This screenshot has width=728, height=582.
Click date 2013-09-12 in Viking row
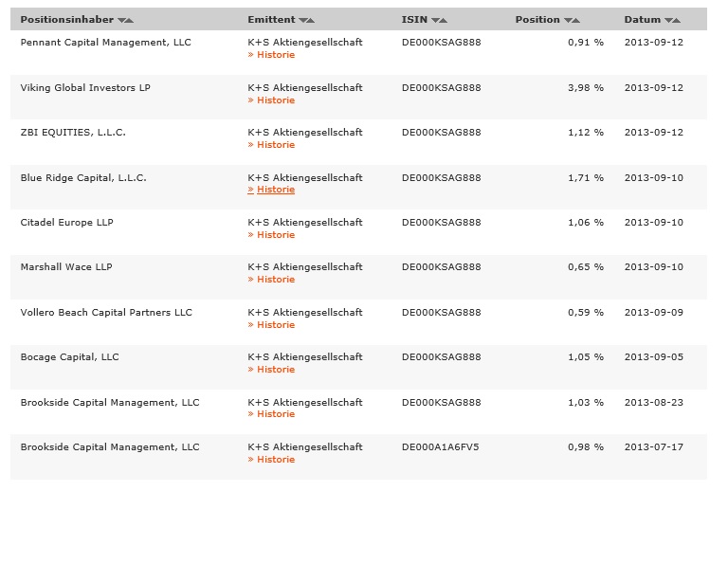click(654, 88)
